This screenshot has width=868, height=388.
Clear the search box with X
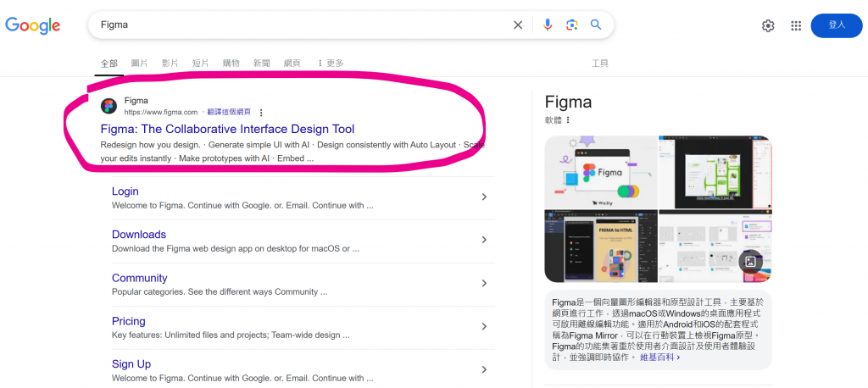pos(518,25)
